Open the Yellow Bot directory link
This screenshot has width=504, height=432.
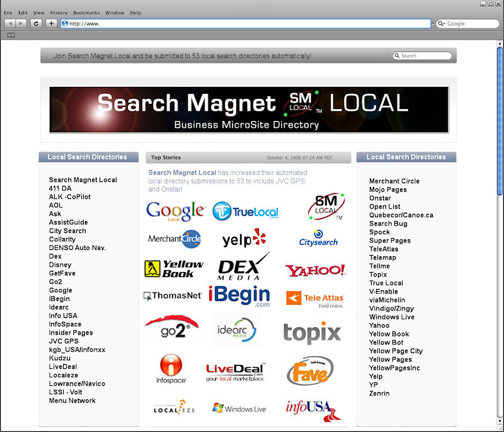coord(386,343)
